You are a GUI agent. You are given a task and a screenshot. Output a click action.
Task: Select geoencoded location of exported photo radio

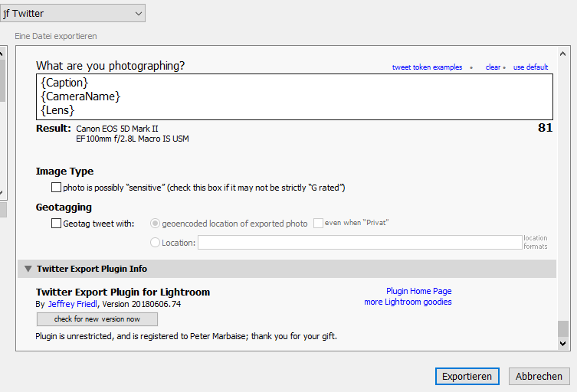[155, 224]
